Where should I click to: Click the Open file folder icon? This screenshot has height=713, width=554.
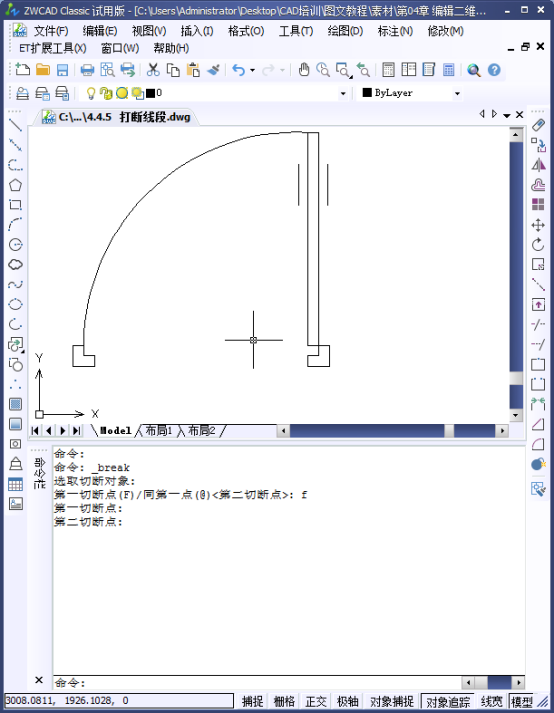pyautogui.click(x=43, y=70)
